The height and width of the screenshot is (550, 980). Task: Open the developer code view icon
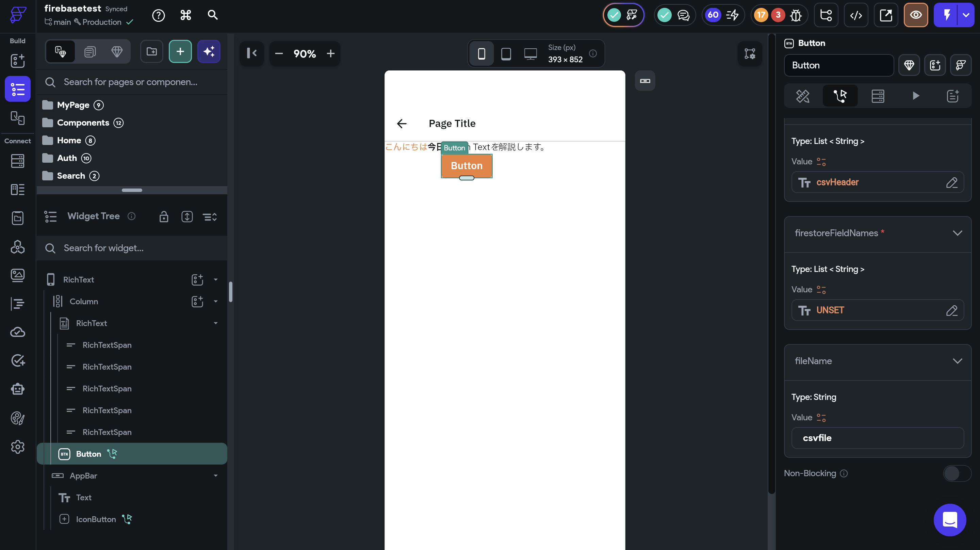click(855, 15)
